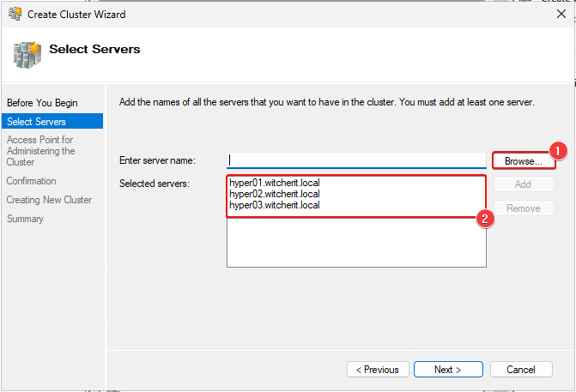Image resolution: width=576 pixels, height=392 pixels.
Task: Cancel the cluster creation wizard
Action: pyautogui.click(x=521, y=370)
